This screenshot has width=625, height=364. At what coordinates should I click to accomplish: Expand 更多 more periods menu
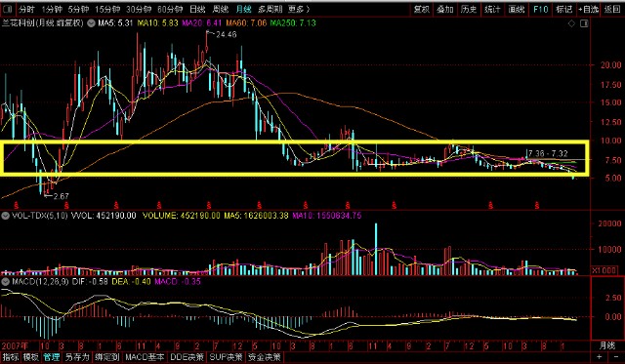pos(299,9)
